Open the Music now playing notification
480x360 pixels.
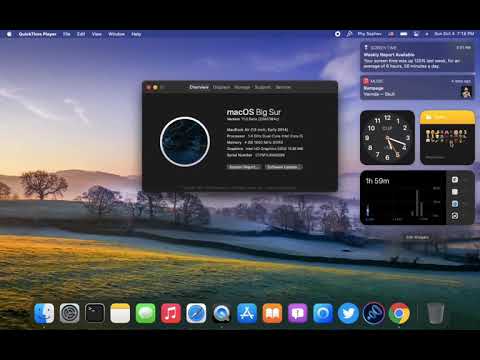(417, 88)
